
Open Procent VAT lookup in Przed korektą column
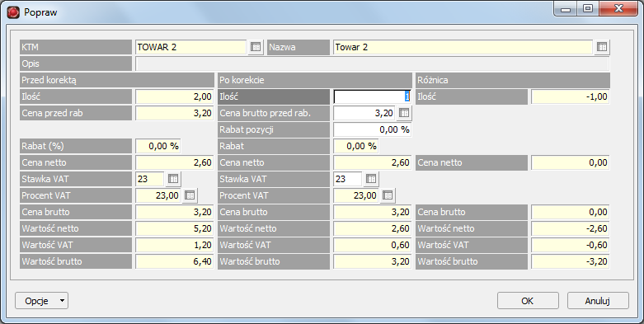point(190,195)
